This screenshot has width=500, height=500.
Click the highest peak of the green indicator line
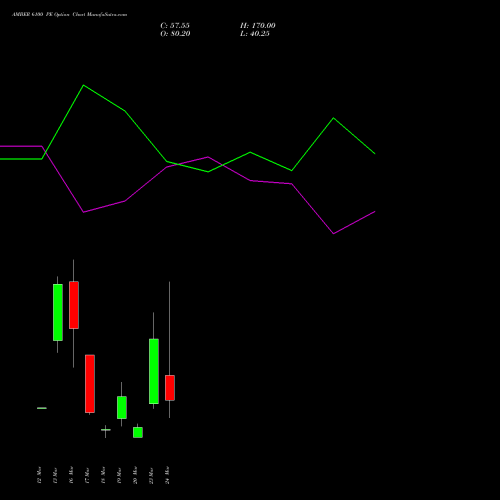coord(83,86)
